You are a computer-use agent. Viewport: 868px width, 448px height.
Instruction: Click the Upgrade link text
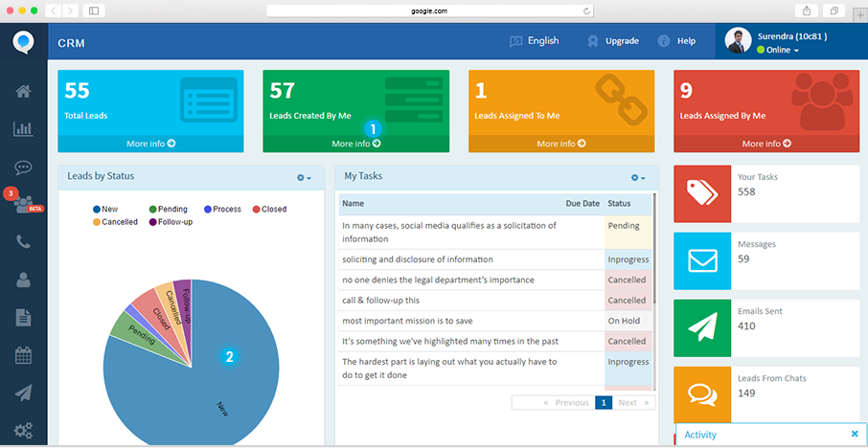pos(622,41)
